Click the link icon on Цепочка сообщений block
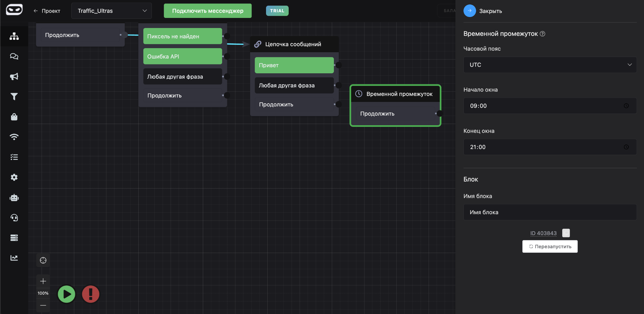Screen dimensions: 644x314 point(258,44)
